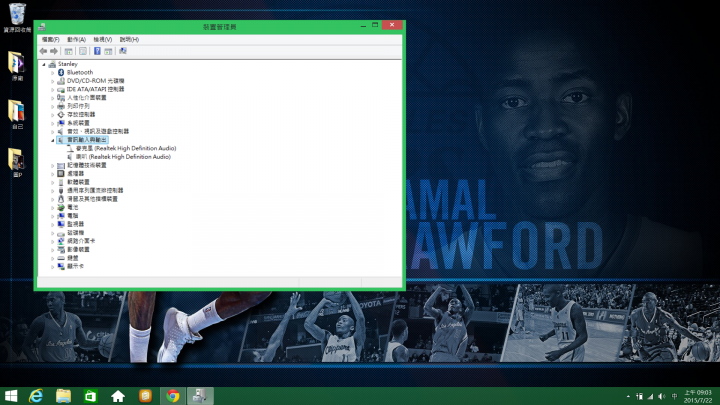Click the printer icon for 列印佇列
This screenshot has height=405, width=720.
point(61,106)
